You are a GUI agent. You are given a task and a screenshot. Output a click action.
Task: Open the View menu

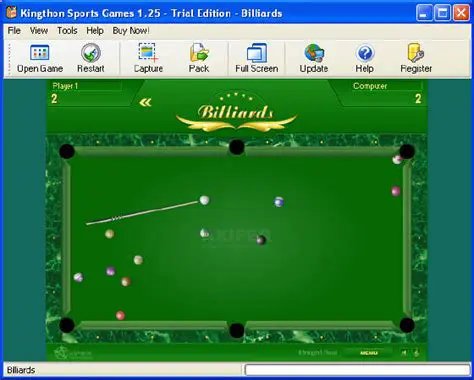coord(39,31)
